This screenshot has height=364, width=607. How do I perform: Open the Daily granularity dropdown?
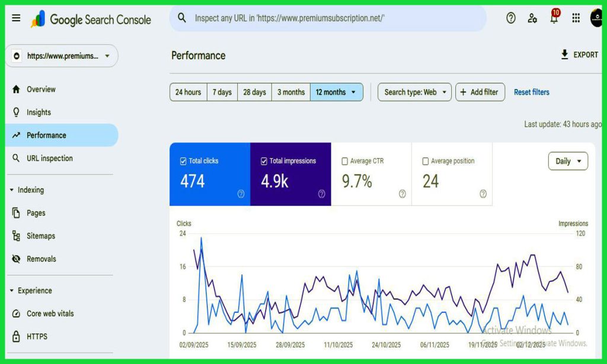[x=568, y=161]
